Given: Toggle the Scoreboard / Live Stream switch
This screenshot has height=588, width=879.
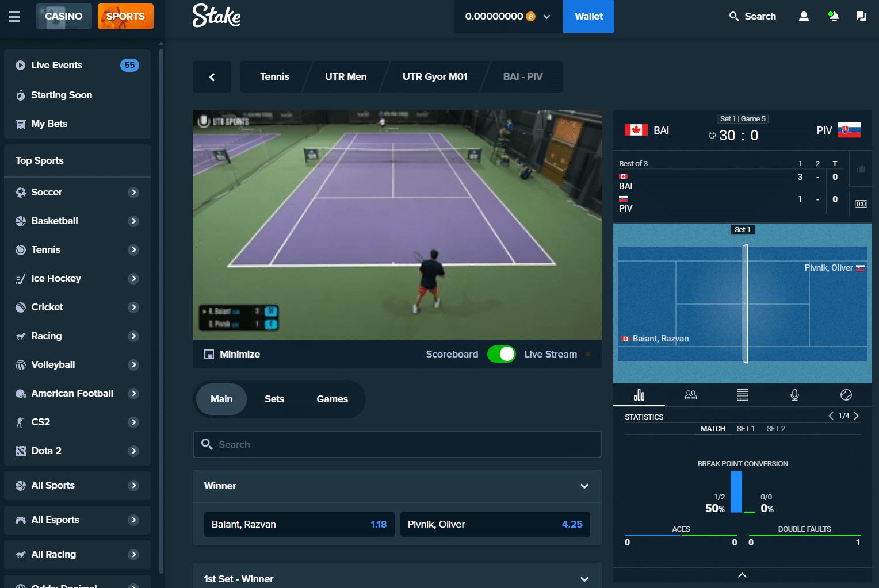Looking at the screenshot, I should pos(502,354).
